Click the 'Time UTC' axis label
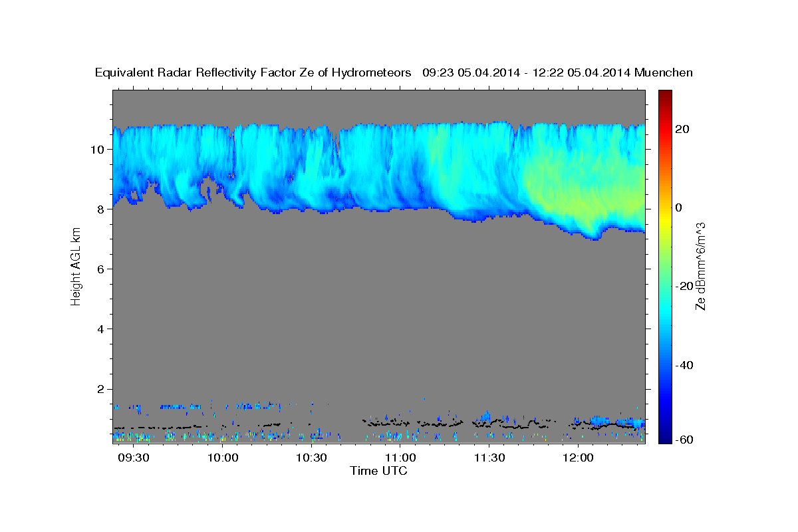 378,471
